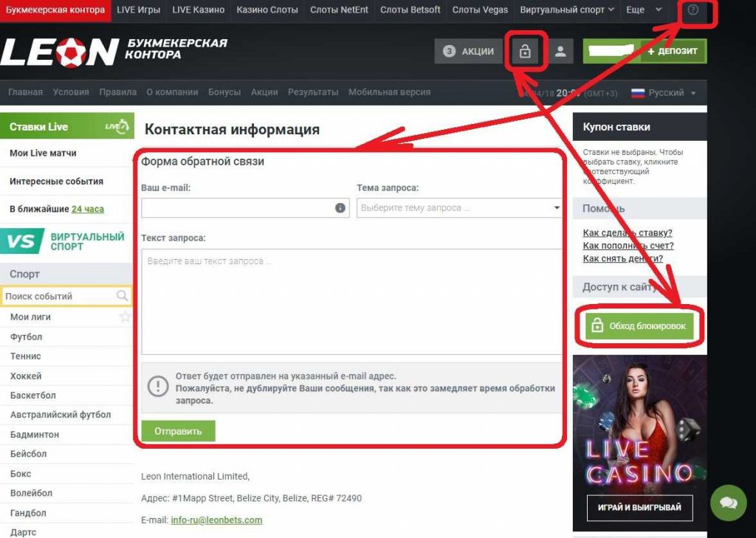The height and width of the screenshot is (538, 756).
Task: Select Гандбол in sport list
Action: 28,513
